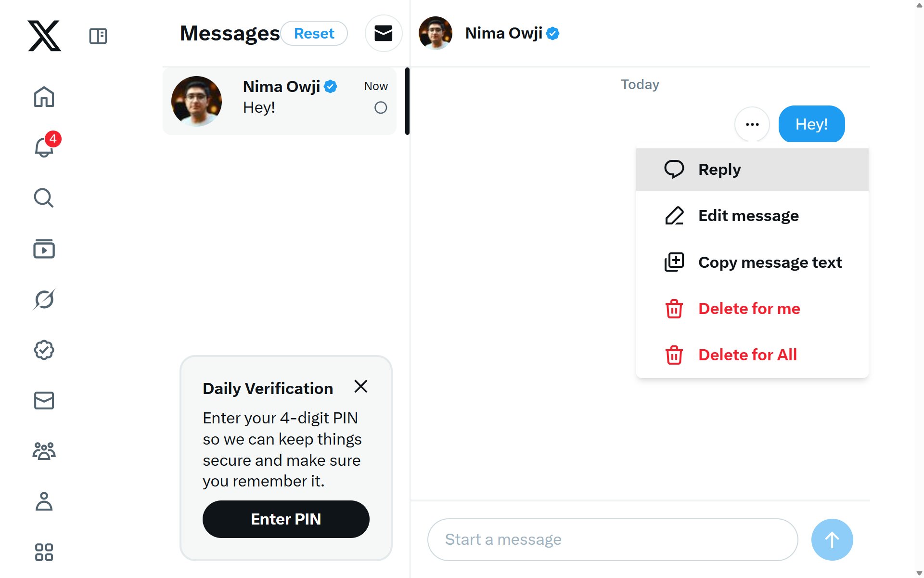This screenshot has height=578, width=924.
Task: Click the Enter PIN button
Action: click(286, 519)
